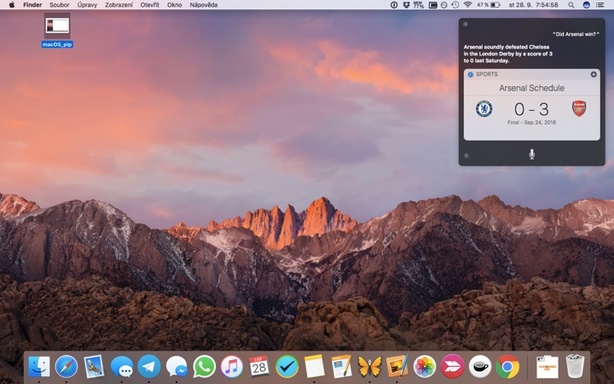The width and height of the screenshot is (614, 384).
Task: Click the 1Password menu bar icon
Action: coord(394,5)
